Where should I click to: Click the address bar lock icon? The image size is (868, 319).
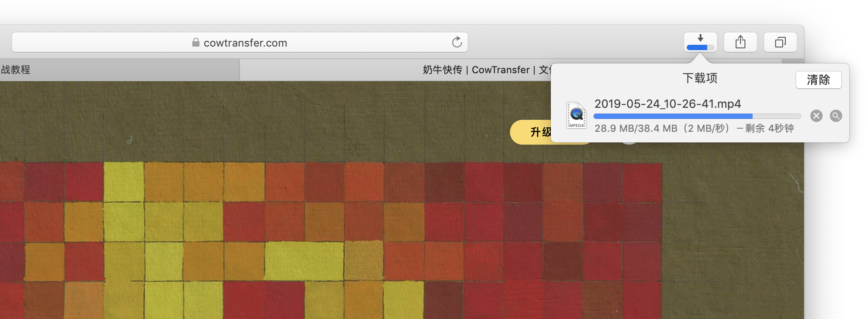195,43
